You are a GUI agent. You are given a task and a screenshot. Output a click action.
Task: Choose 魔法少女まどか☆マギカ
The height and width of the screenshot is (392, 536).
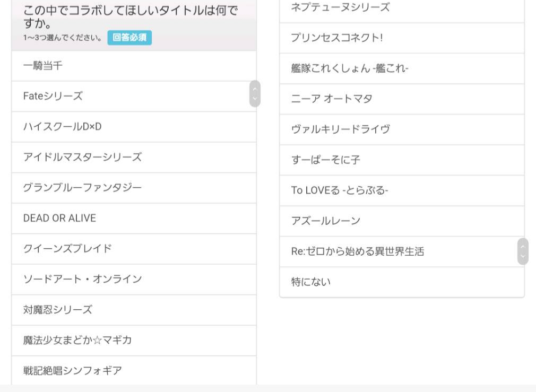coord(133,341)
